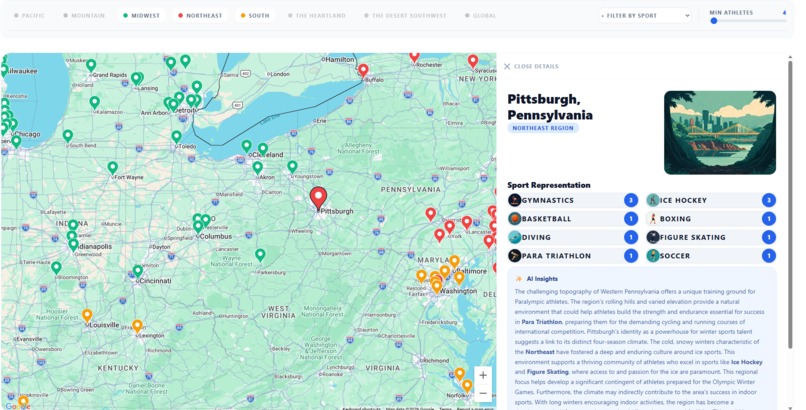Zoom in on the map
806x410 pixels.
pyautogui.click(x=483, y=375)
